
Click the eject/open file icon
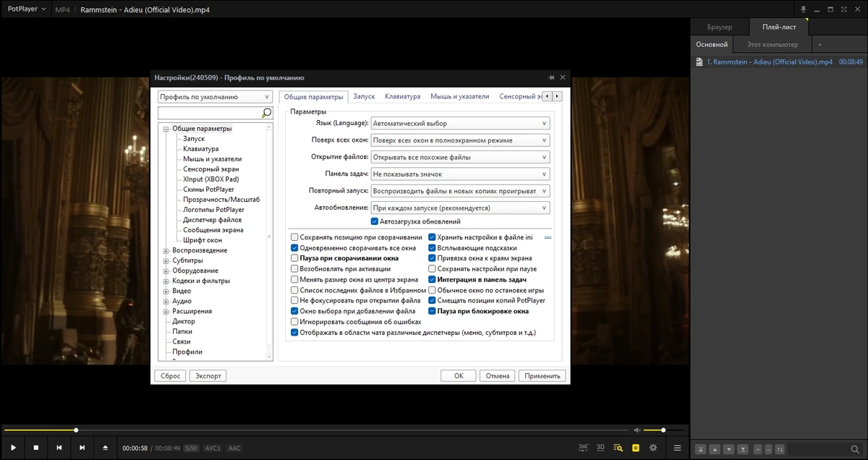(105, 448)
